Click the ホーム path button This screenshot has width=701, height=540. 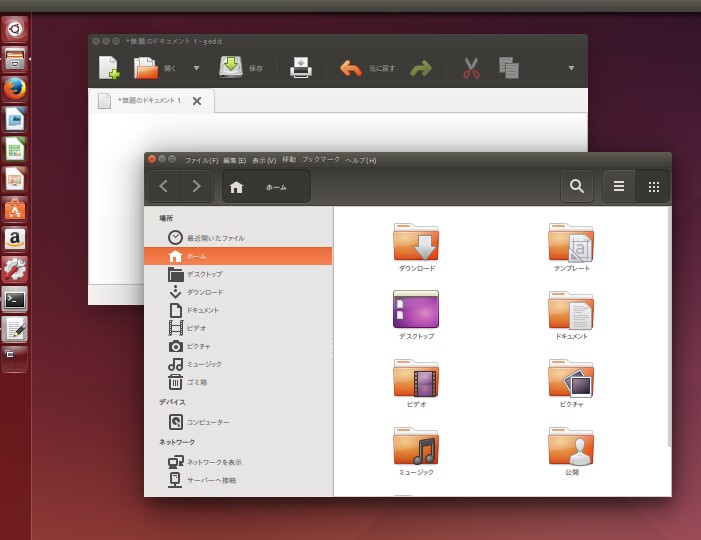266,187
